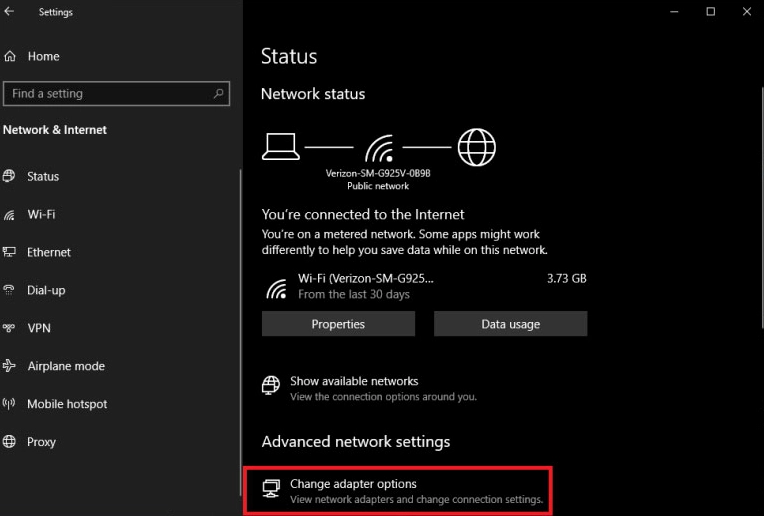764x516 pixels.
Task: Open the Airplane mode page
Action: click(66, 366)
